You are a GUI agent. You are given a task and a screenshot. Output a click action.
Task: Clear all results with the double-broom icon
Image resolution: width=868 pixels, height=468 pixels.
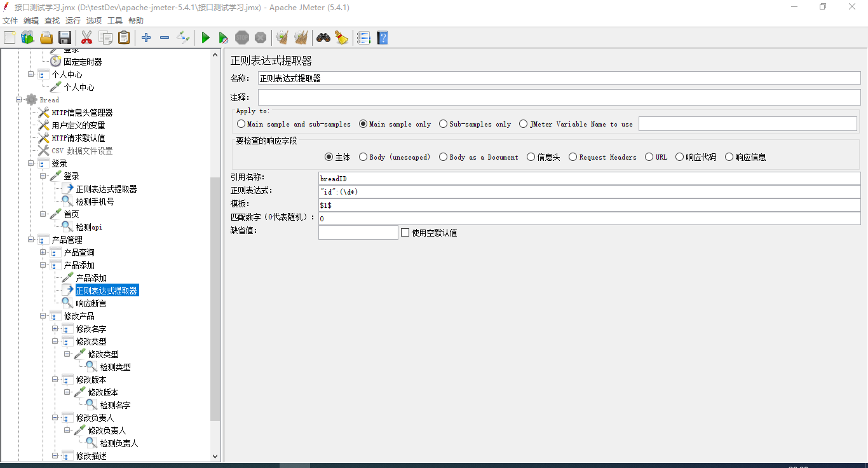pos(301,38)
